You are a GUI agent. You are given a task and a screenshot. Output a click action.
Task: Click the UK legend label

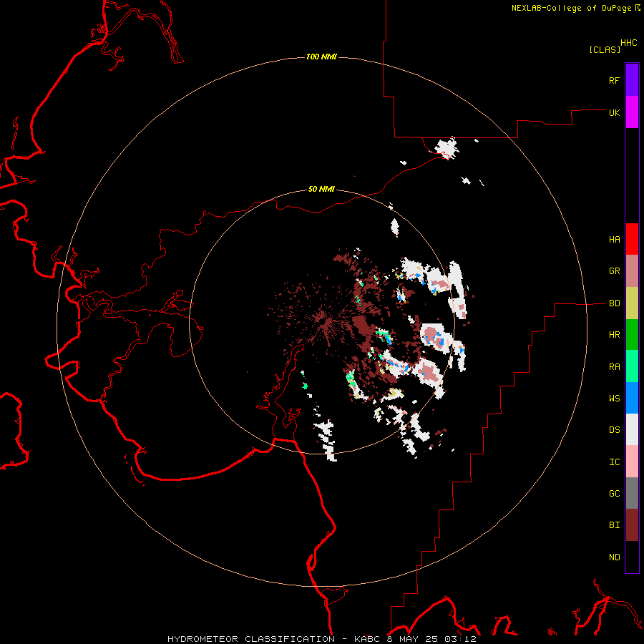[614, 112]
